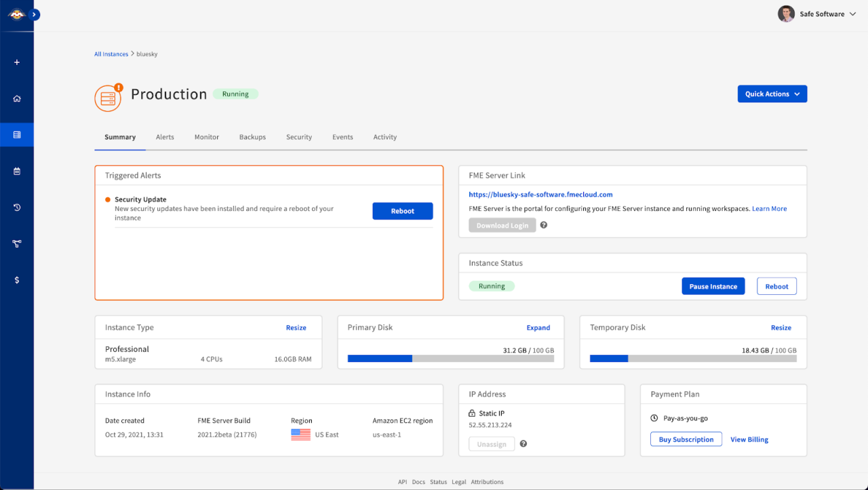The height and width of the screenshot is (490, 868).
Task: Click Resize on the Temporary Disk panel
Action: point(781,328)
